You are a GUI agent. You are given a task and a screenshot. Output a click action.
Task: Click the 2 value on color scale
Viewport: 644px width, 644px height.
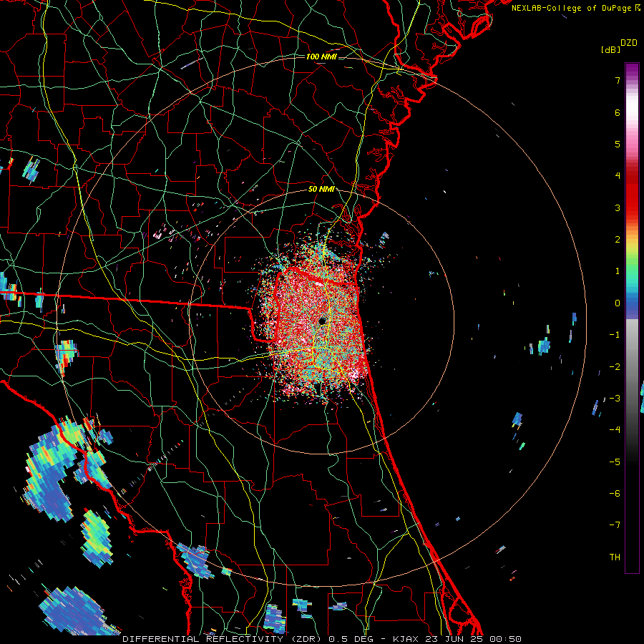[x=618, y=240]
